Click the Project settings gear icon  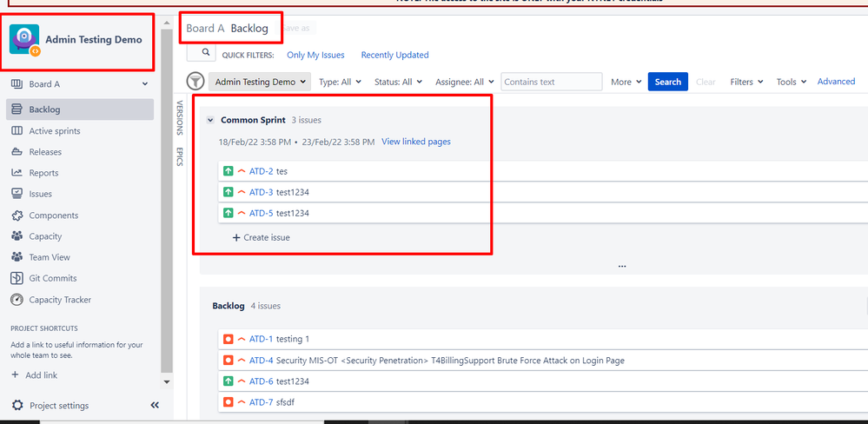[17, 405]
